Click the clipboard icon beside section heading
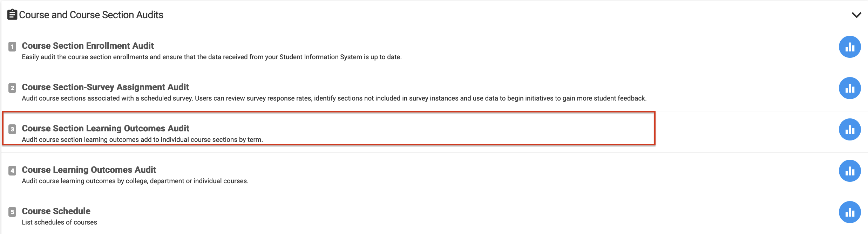 (x=12, y=15)
